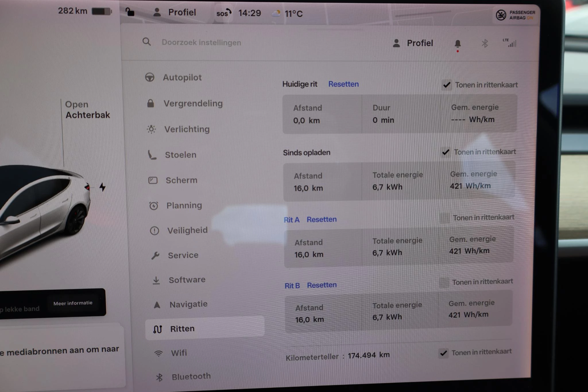
Task: Switch to the Planning section
Action: 184,205
